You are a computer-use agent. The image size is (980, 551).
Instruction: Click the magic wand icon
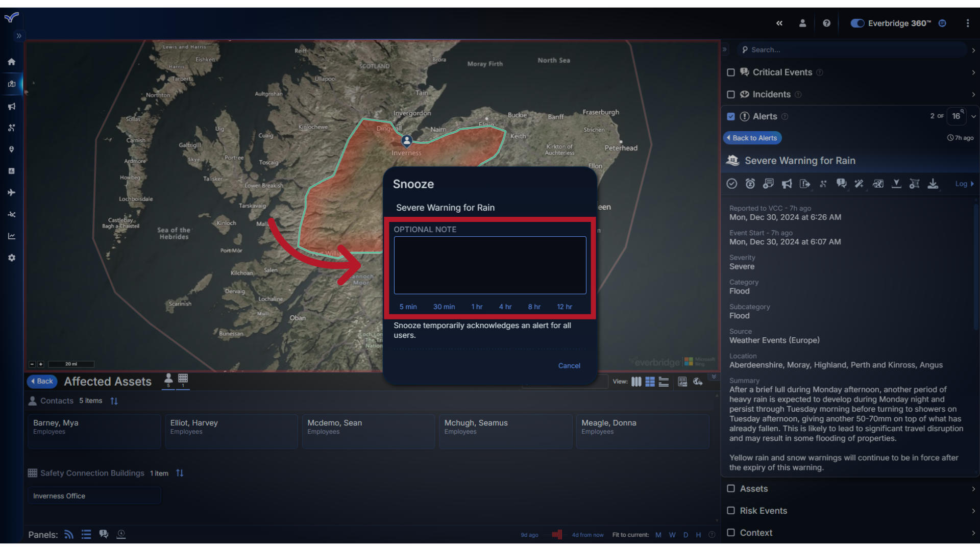(x=860, y=184)
